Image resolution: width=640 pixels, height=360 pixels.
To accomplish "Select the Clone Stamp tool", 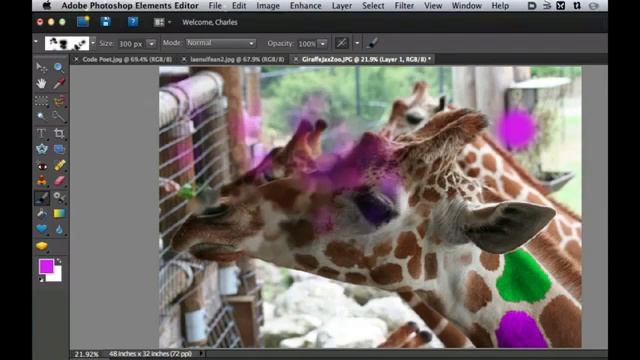I will 41,181.
